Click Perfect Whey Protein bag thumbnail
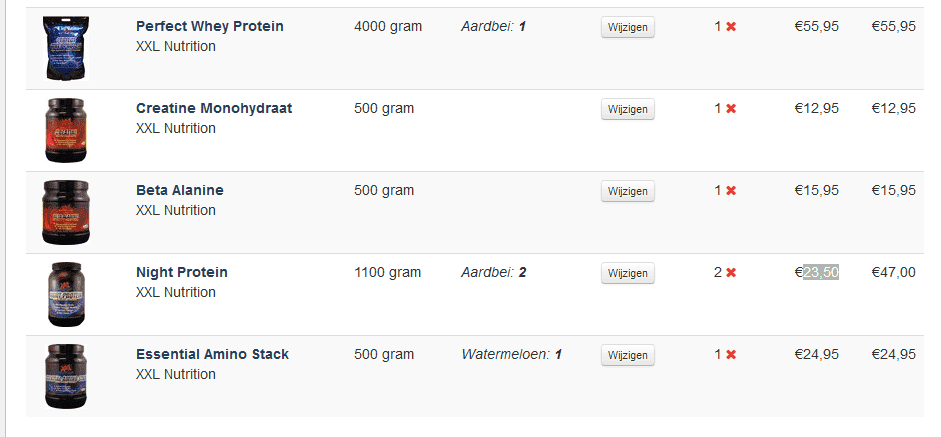 tap(66, 48)
